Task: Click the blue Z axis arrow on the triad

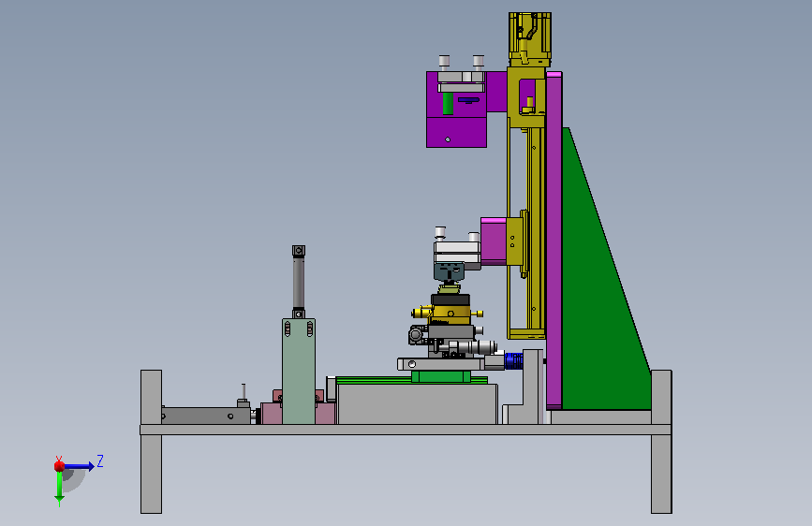Action: coord(81,466)
